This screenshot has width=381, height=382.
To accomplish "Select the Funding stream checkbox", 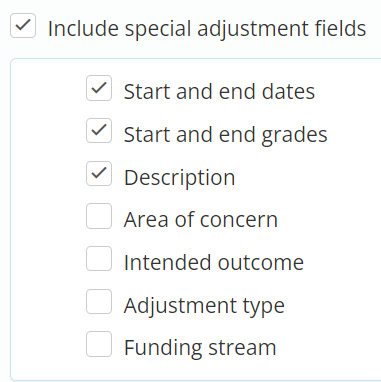I will pyautogui.click(x=99, y=344).
